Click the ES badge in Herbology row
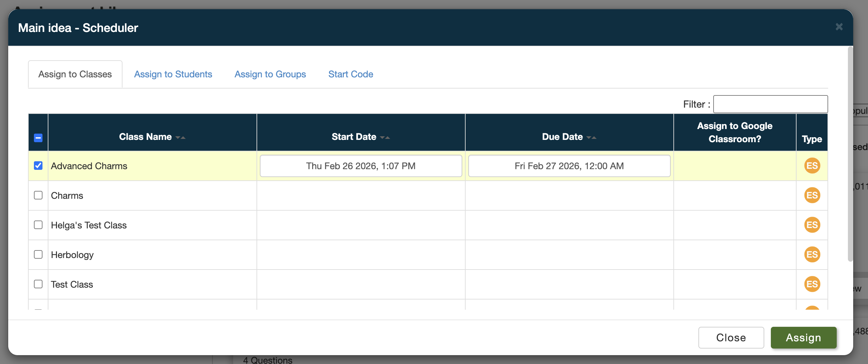868x364 pixels. (x=812, y=254)
